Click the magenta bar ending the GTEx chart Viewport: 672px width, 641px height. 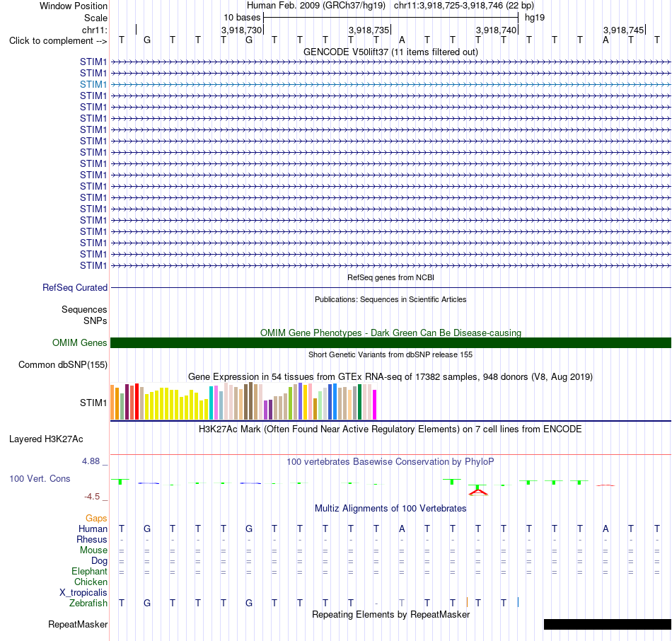point(375,405)
